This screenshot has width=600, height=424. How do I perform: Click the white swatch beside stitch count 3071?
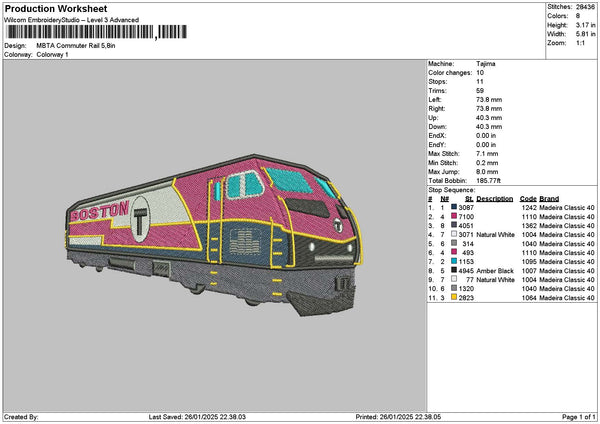(454, 234)
